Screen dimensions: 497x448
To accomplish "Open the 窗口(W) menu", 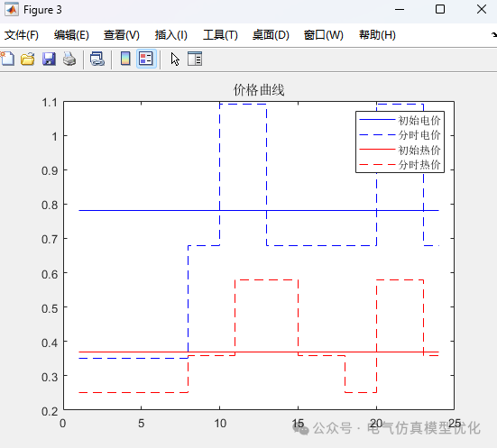I will [323, 35].
